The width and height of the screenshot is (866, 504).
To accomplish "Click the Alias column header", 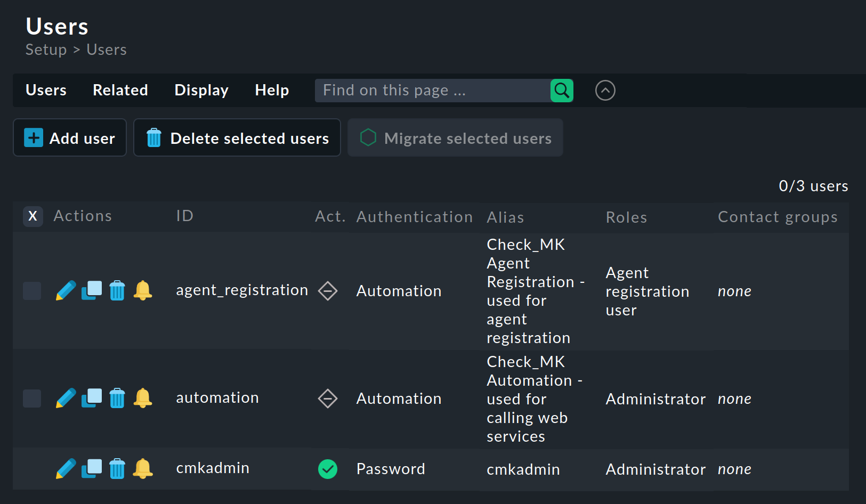I will [505, 217].
